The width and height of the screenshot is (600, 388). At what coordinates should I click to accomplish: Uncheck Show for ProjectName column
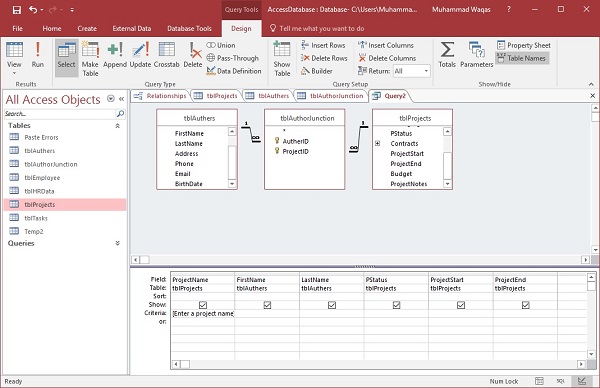coord(203,305)
